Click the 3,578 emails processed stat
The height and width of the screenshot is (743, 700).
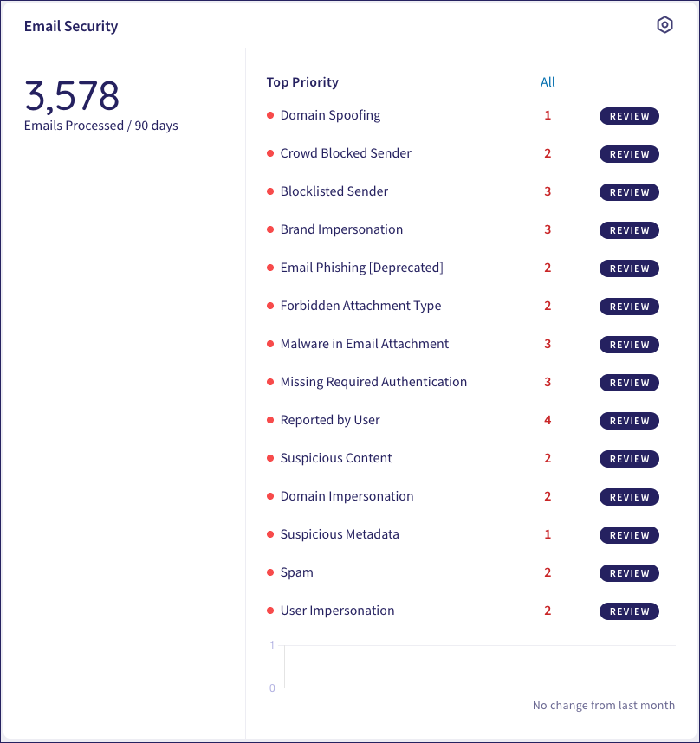[x=73, y=97]
